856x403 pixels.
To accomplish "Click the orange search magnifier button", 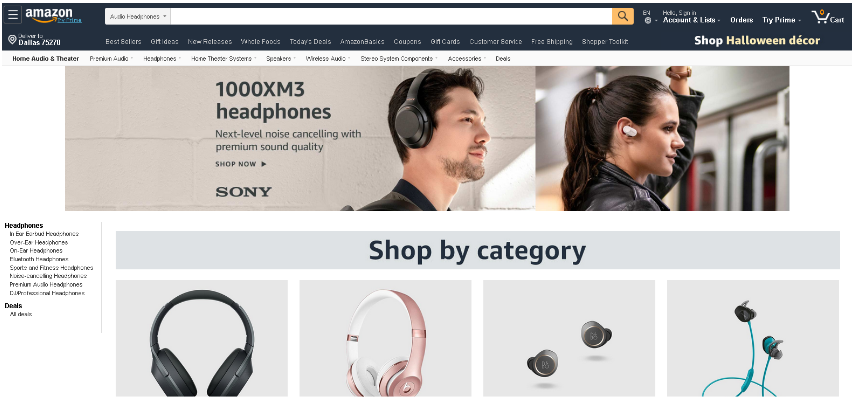I will [623, 16].
